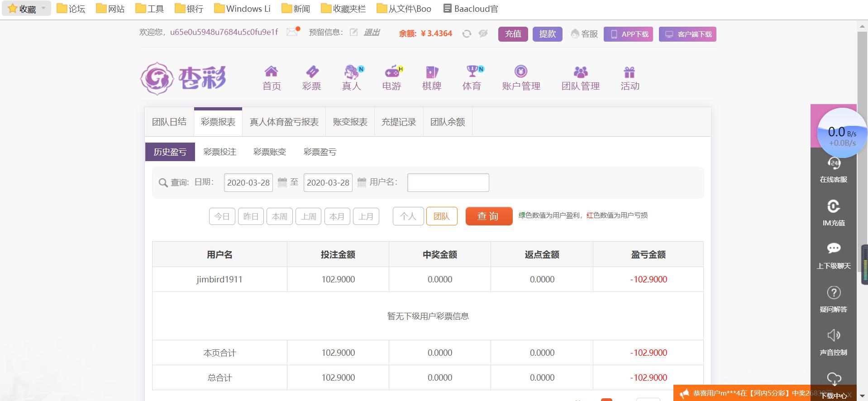Expand the 论坛 bookmark folder

click(x=71, y=9)
